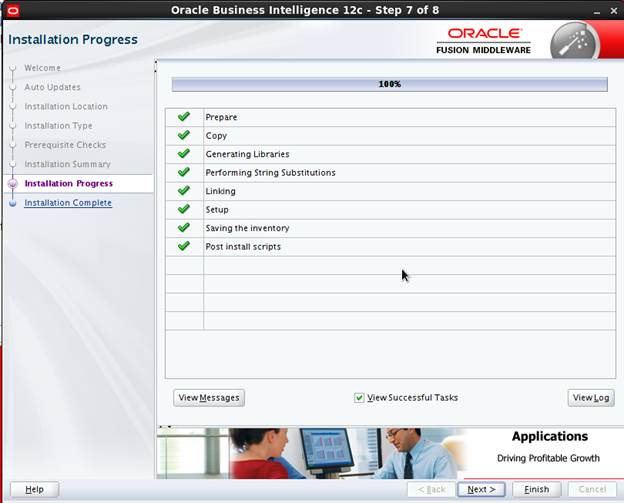Open the View Messages panel

click(x=209, y=398)
